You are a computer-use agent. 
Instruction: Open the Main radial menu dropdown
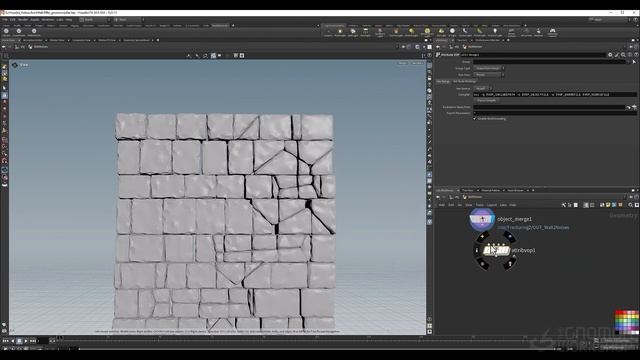click(129, 19)
